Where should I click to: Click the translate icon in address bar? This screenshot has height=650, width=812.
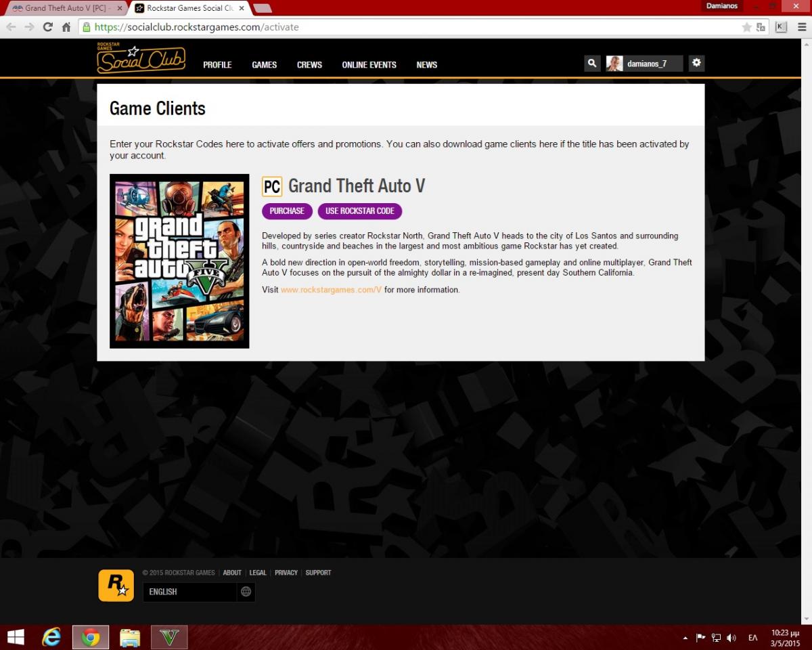[761, 27]
